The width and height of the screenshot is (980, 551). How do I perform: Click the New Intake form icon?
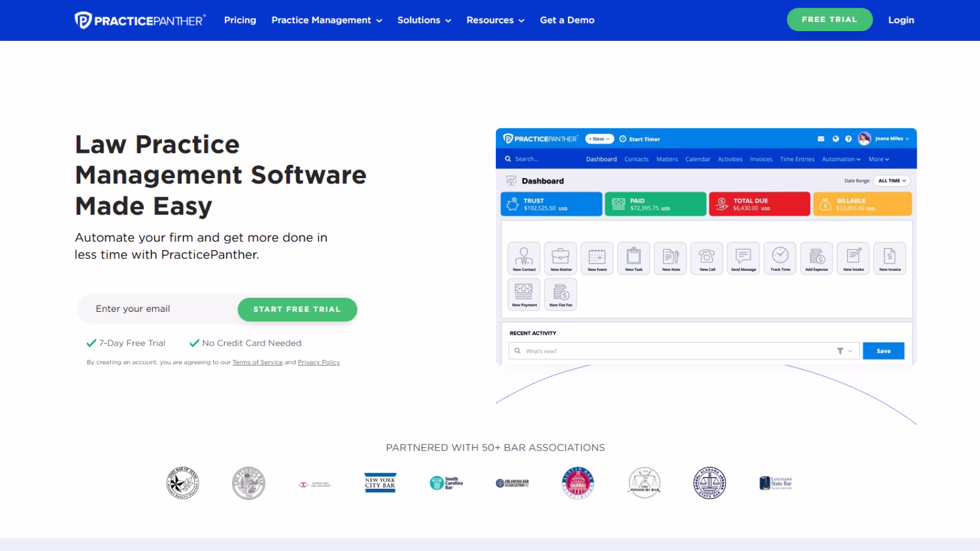point(853,258)
